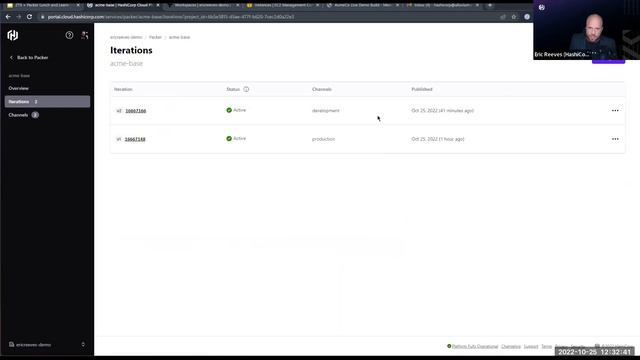The image size is (640, 360).
Task: Click the HashiCorp logo in the sidebar
Action: tap(13, 36)
